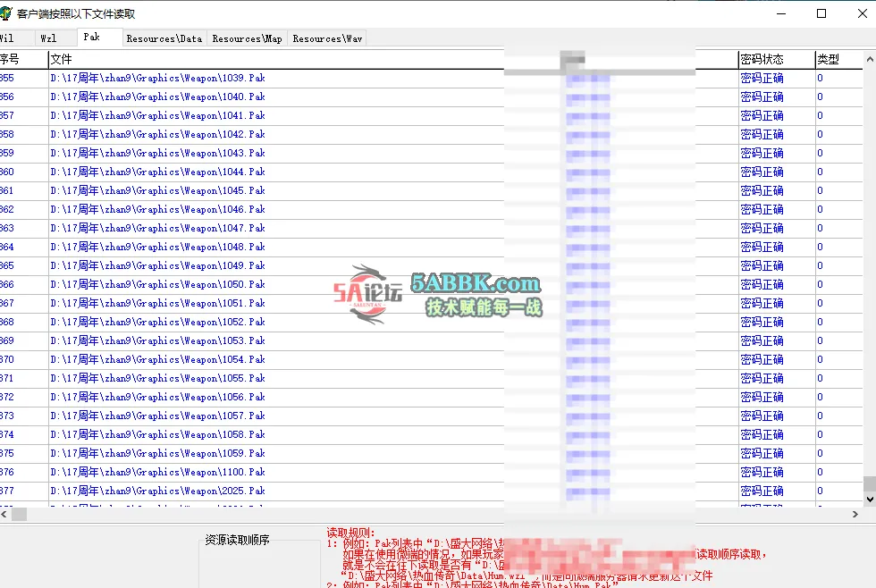Click the 读取规则 heading text
The image size is (876, 588).
(350, 533)
